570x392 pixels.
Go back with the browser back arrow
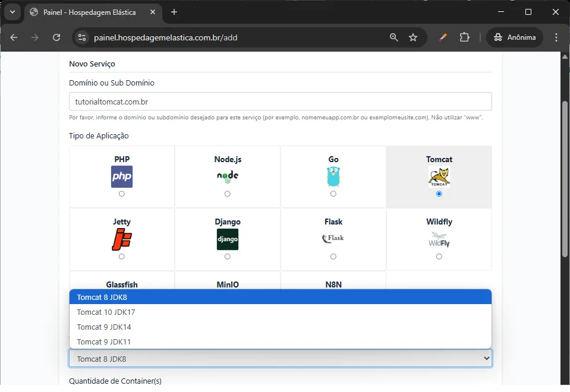(x=14, y=37)
